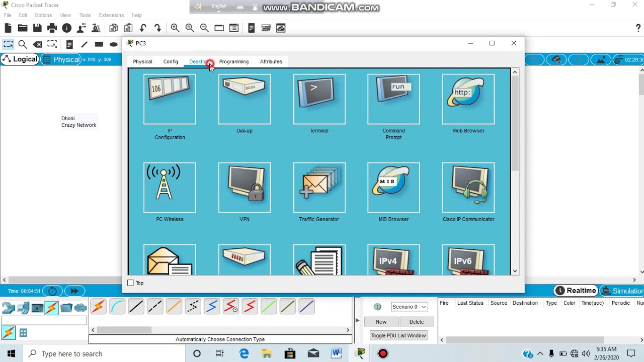
Task: Switch to the Programming tab in PC3
Action: pos(234,61)
